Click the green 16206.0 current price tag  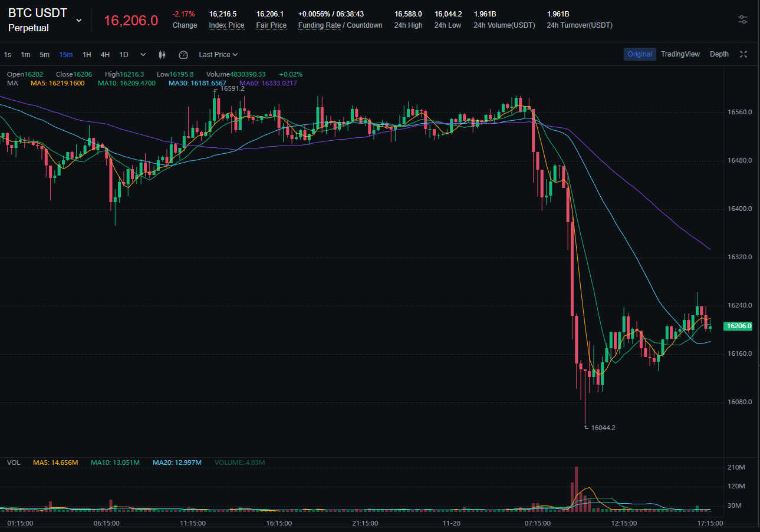tap(738, 326)
